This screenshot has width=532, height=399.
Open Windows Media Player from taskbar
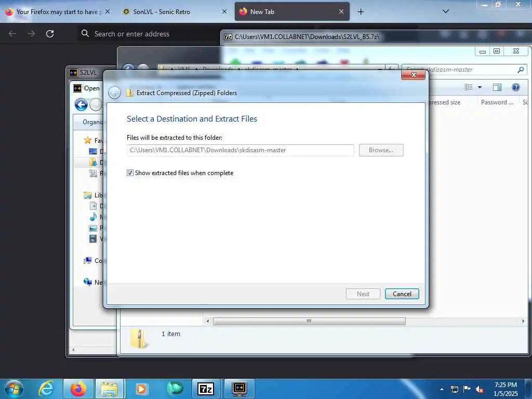(x=141, y=389)
